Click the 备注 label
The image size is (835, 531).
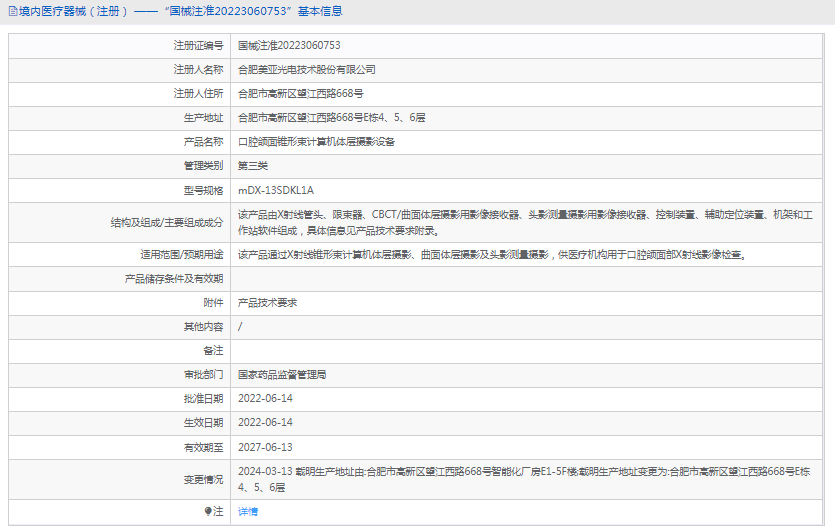[213, 351]
